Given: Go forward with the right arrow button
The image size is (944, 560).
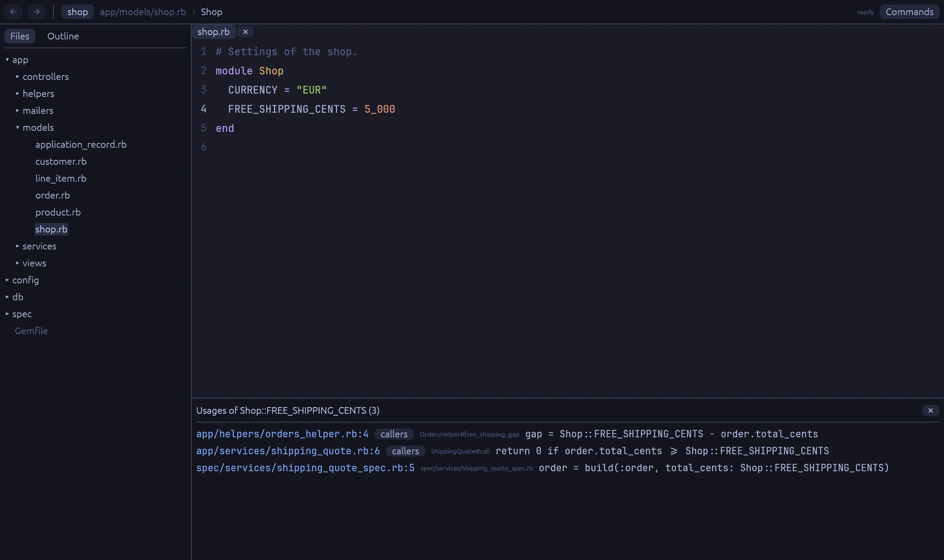Looking at the screenshot, I should pyautogui.click(x=37, y=12).
